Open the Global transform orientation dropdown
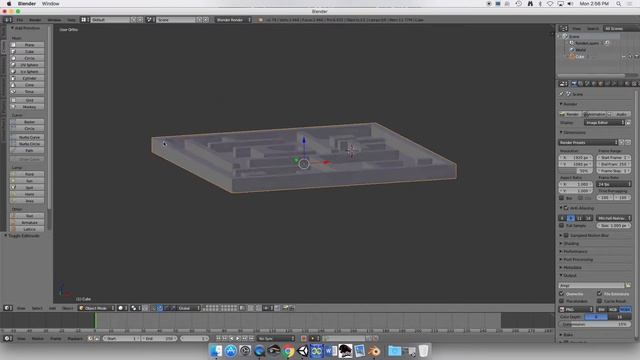 click(x=188, y=308)
